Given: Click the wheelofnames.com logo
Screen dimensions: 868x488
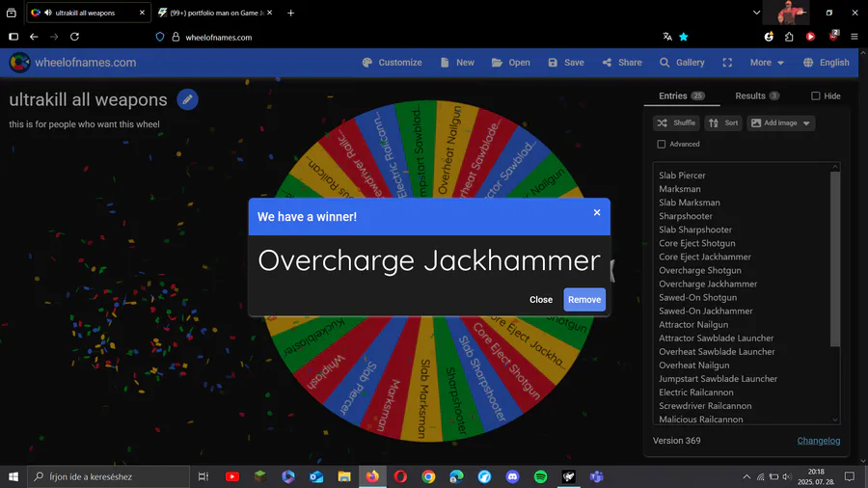Looking at the screenshot, I should [x=72, y=63].
